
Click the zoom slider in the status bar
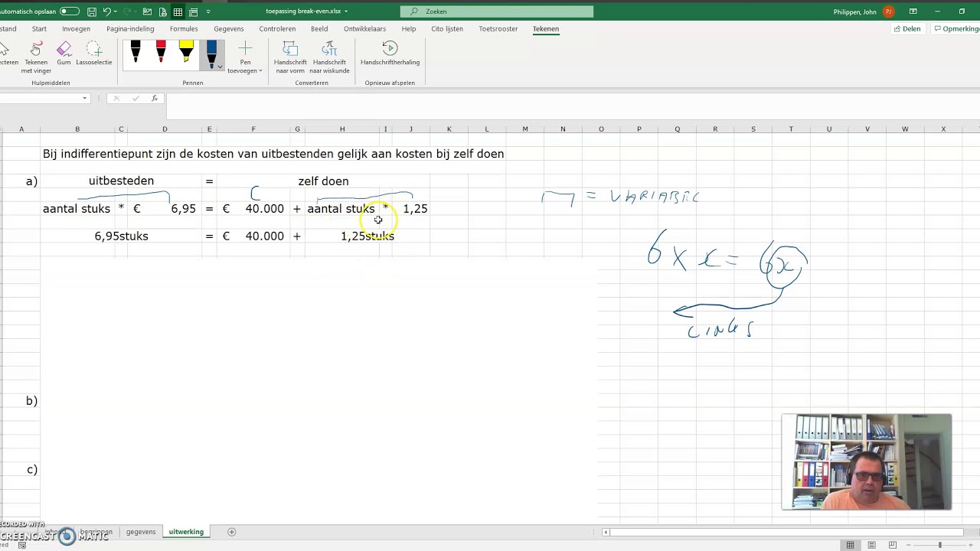tap(939, 545)
